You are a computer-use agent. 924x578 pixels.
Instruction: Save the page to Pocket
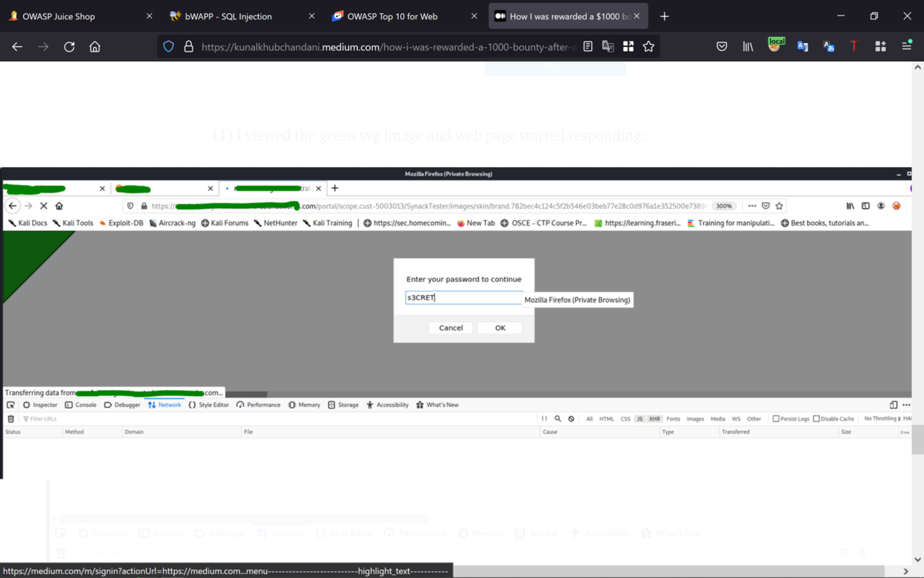point(721,47)
